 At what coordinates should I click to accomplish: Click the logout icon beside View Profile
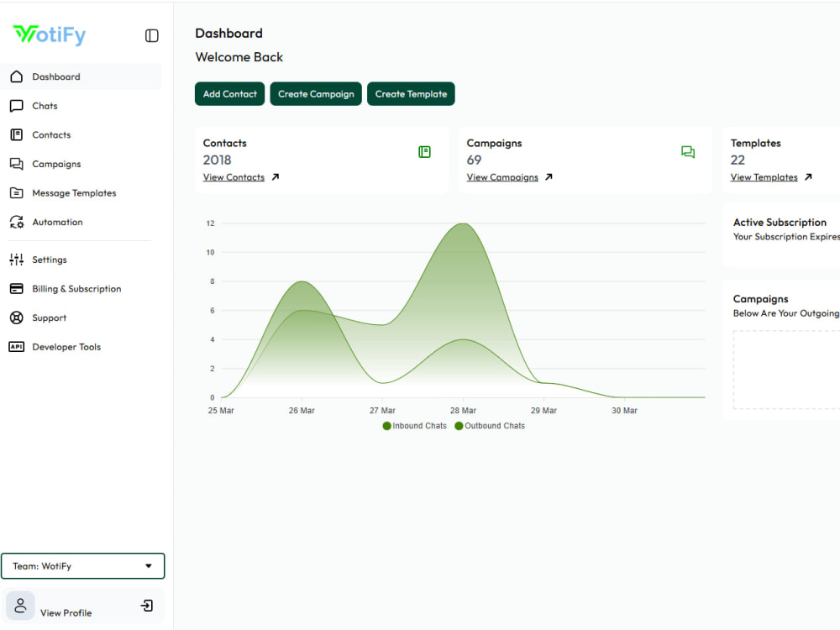click(147, 606)
